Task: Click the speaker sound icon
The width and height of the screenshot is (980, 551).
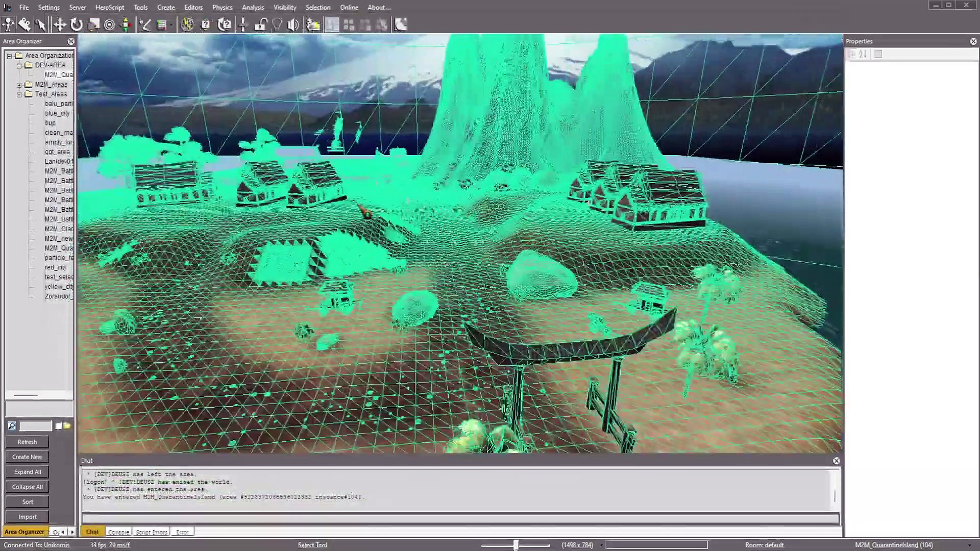Action: tap(293, 24)
